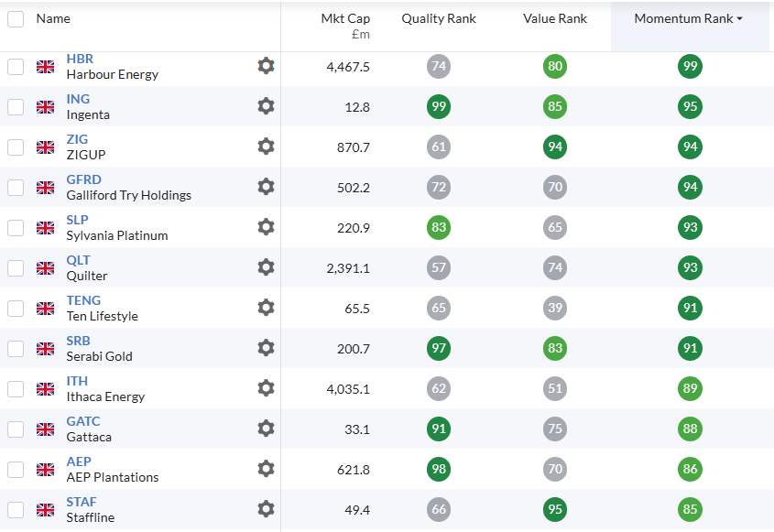Click Ingenta's Quality Rank 99 badge
The height and width of the screenshot is (532, 774).
click(439, 106)
